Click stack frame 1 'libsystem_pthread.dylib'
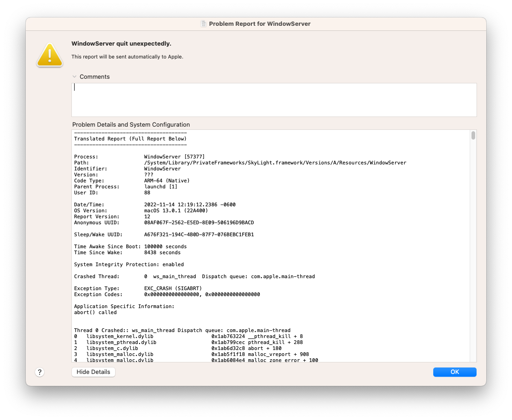 (122, 342)
